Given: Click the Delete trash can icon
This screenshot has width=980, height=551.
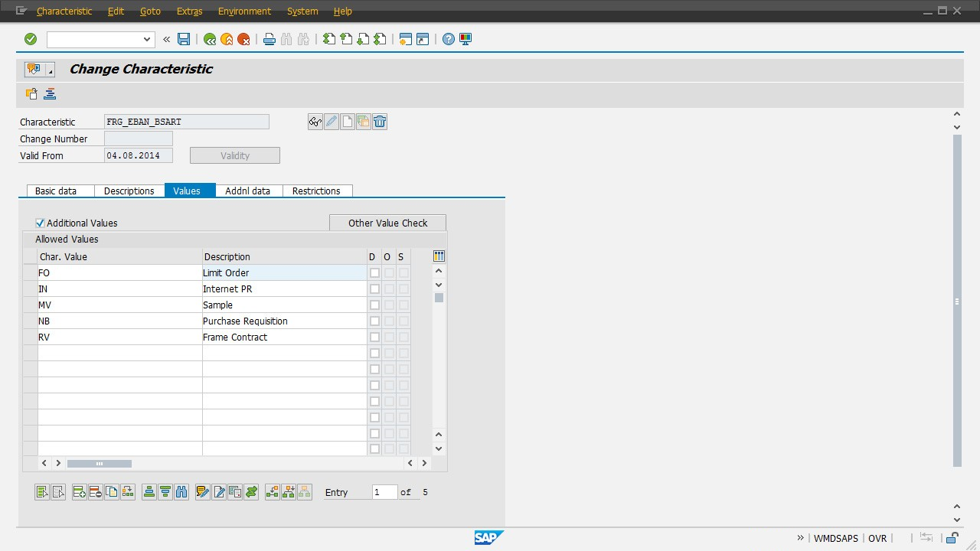Looking at the screenshot, I should [x=380, y=122].
